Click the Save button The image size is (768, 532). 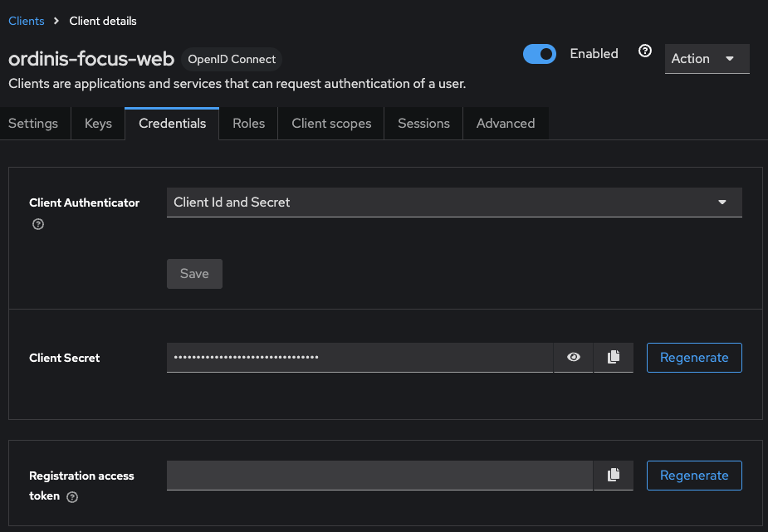(x=194, y=274)
